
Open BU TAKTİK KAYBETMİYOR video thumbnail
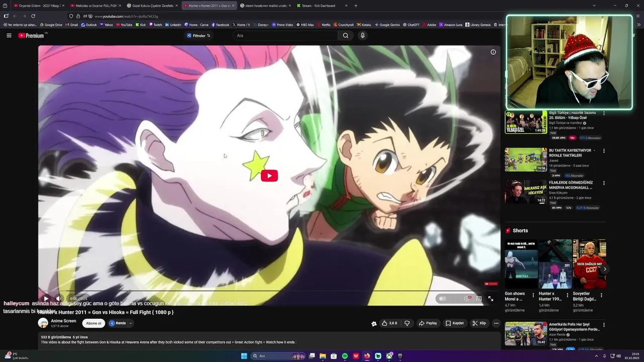pyautogui.click(x=526, y=159)
